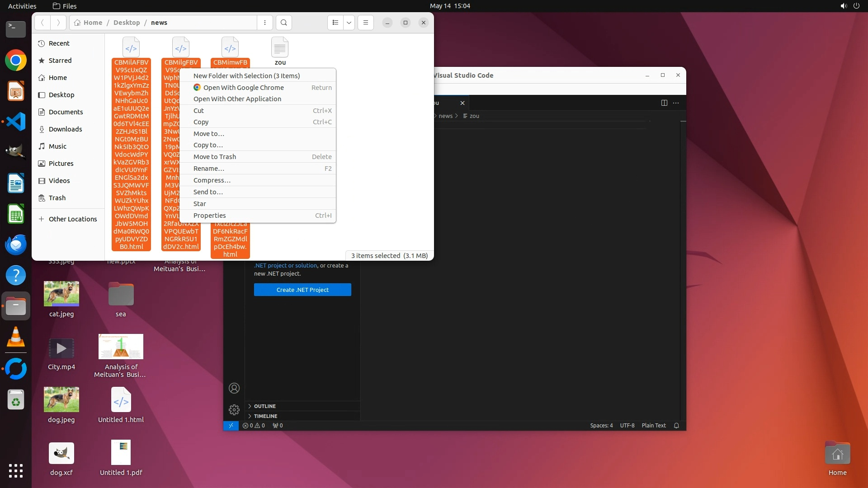Click the Plain Text language mode
This screenshot has width=868, height=488.
tap(653, 426)
